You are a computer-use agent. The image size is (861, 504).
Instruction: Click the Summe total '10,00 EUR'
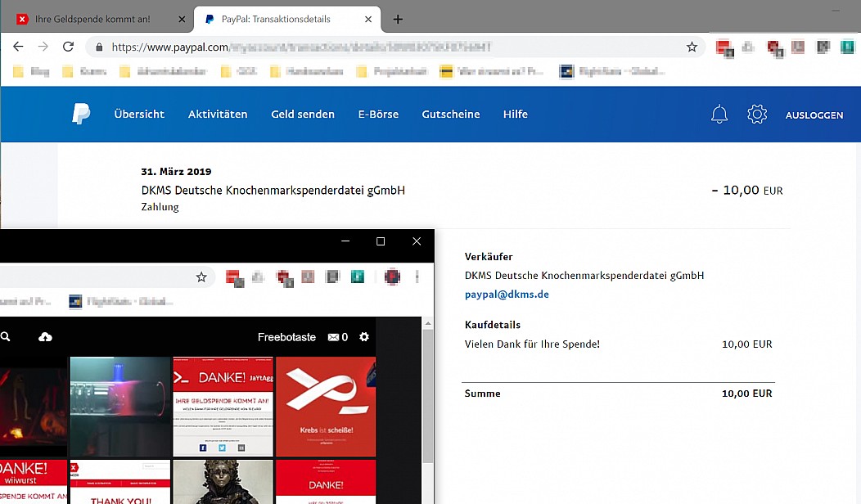(746, 394)
